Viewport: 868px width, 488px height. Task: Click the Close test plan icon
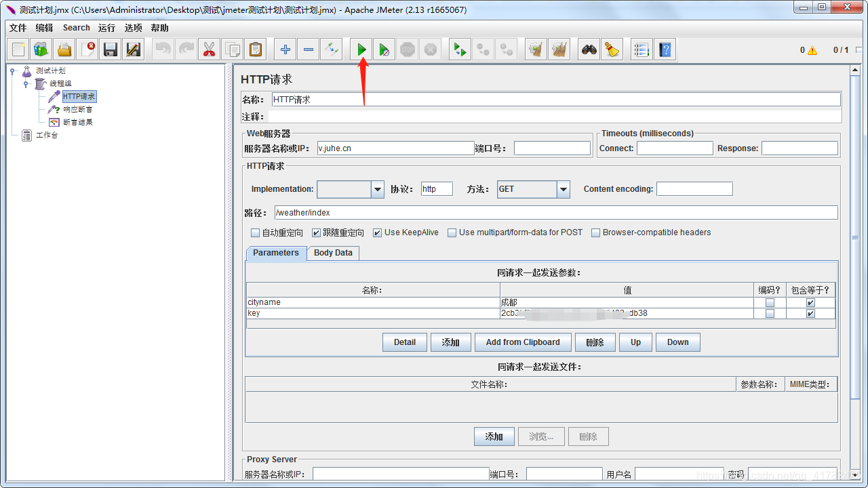pyautogui.click(x=87, y=49)
